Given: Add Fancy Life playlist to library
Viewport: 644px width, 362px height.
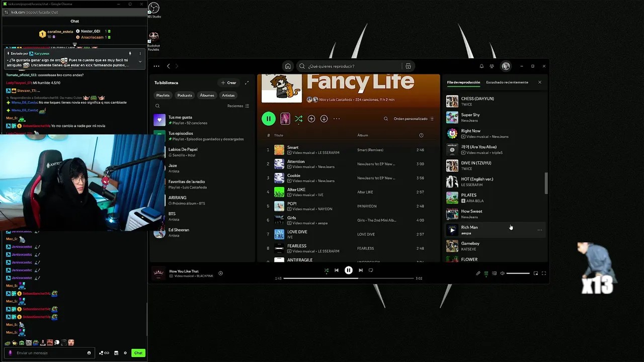Looking at the screenshot, I should pyautogui.click(x=311, y=119).
